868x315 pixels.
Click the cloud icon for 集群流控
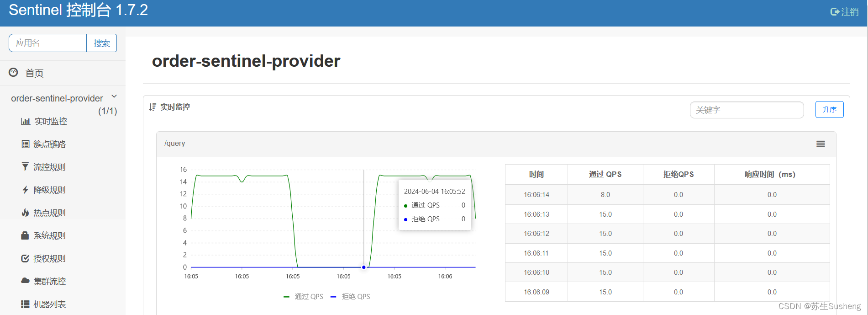coord(25,281)
